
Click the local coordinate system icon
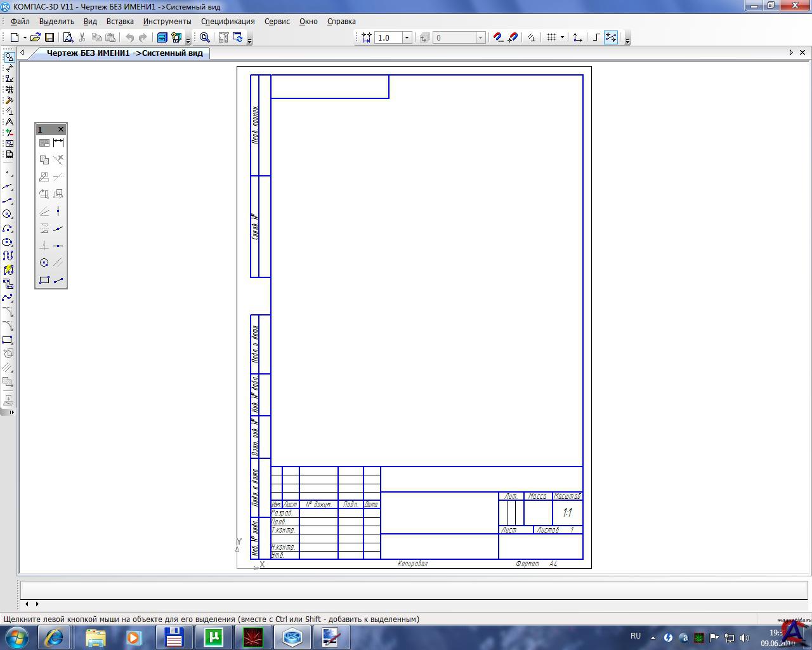click(577, 37)
